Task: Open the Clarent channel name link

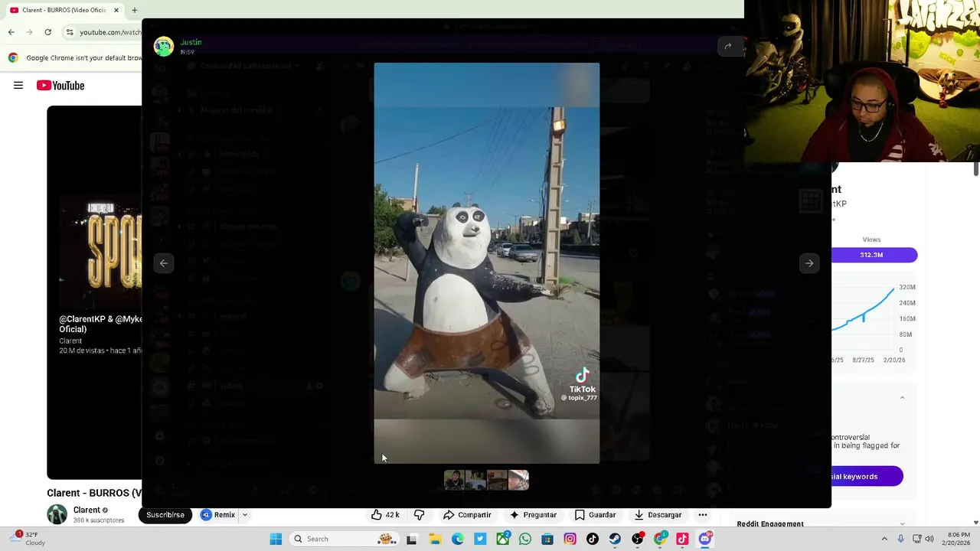Action: click(87, 510)
